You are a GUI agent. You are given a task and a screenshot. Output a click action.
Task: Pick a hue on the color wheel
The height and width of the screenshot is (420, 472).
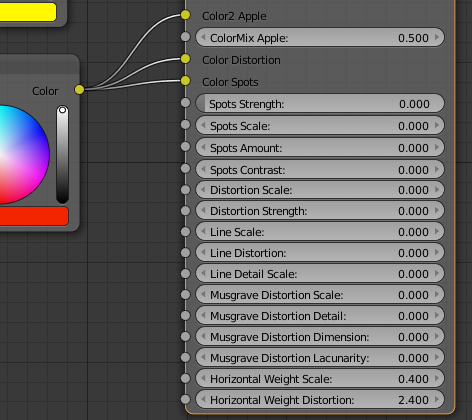[x=23, y=154]
